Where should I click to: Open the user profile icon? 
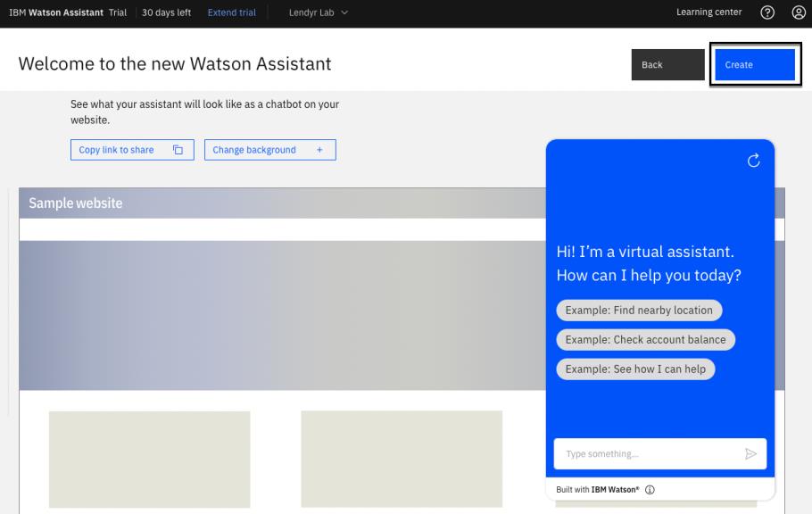799,12
